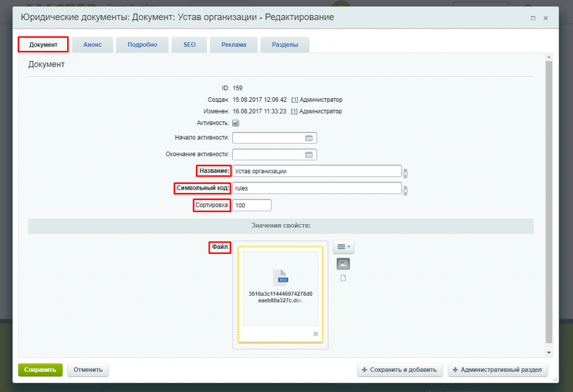Maximize the editing dialog window
This screenshot has height=392, width=573.
533,18
